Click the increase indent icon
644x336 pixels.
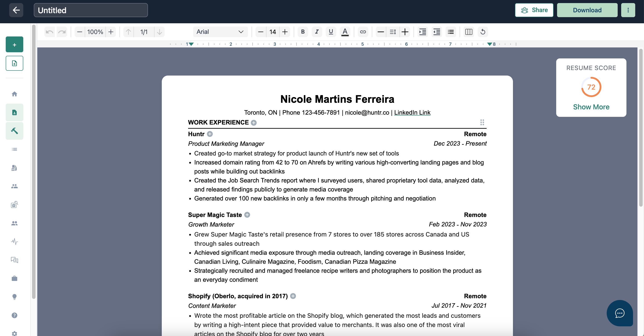tap(423, 32)
